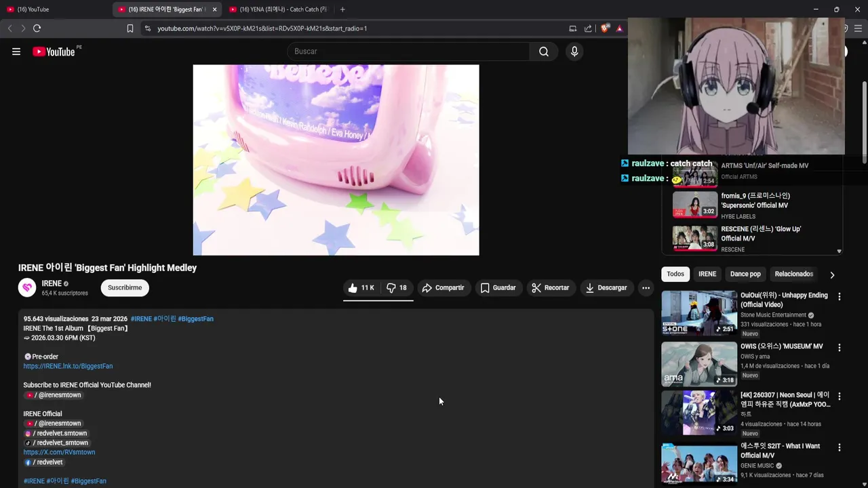Open the GENIE MUSIC channel name
The width and height of the screenshot is (868, 488).
pos(757,466)
